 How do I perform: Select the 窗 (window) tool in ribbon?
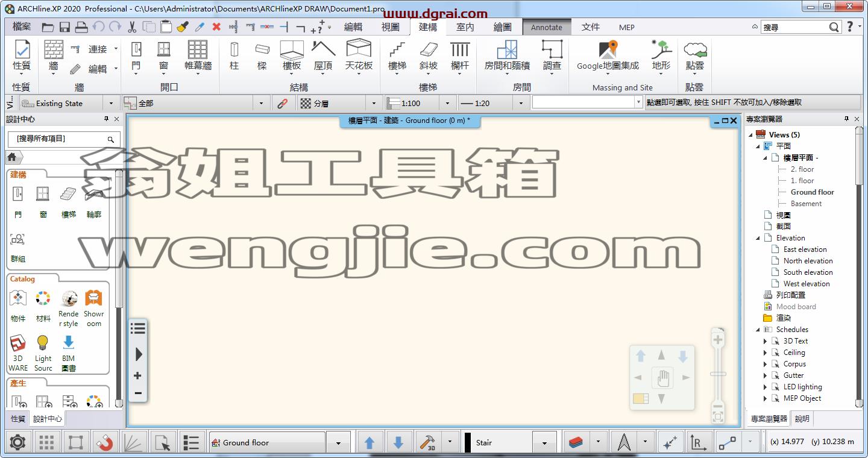point(163,56)
